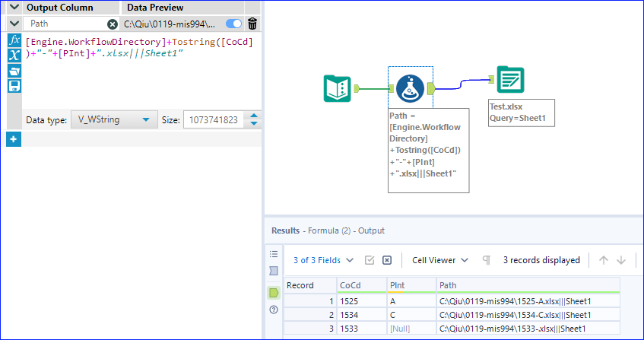Open the Data type V_WString dropdown
The width and height of the screenshot is (644, 340).
[x=114, y=120]
